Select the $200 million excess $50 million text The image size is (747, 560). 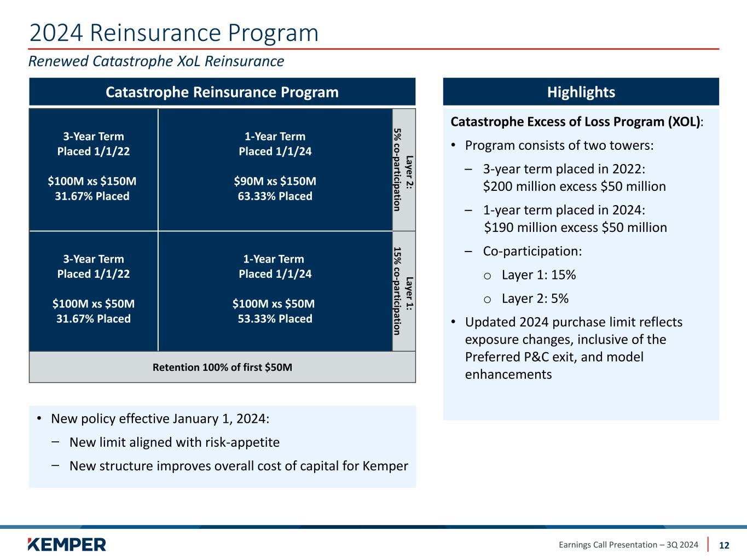pos(575,186)
